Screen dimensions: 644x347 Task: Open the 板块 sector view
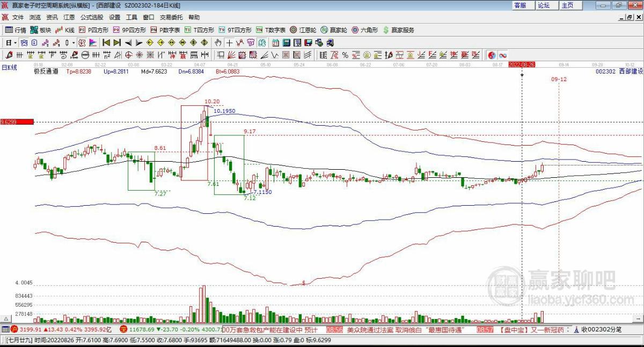tap(41, 30)
